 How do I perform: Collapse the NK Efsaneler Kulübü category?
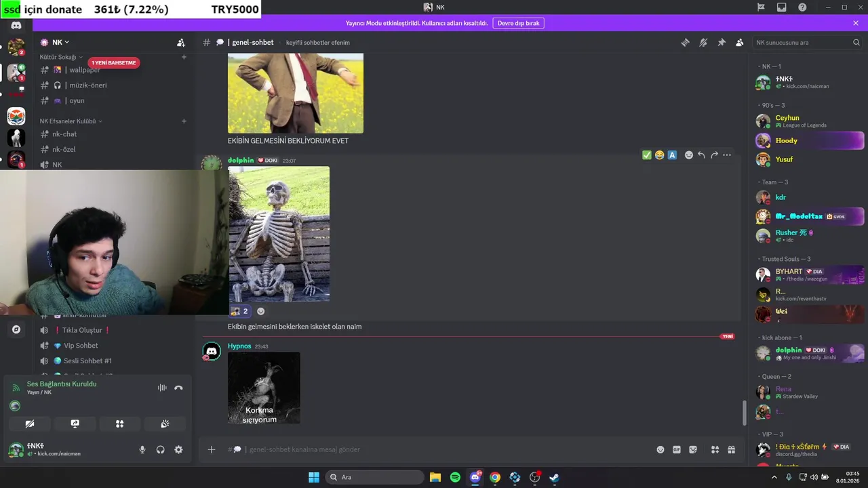point(71,121)
